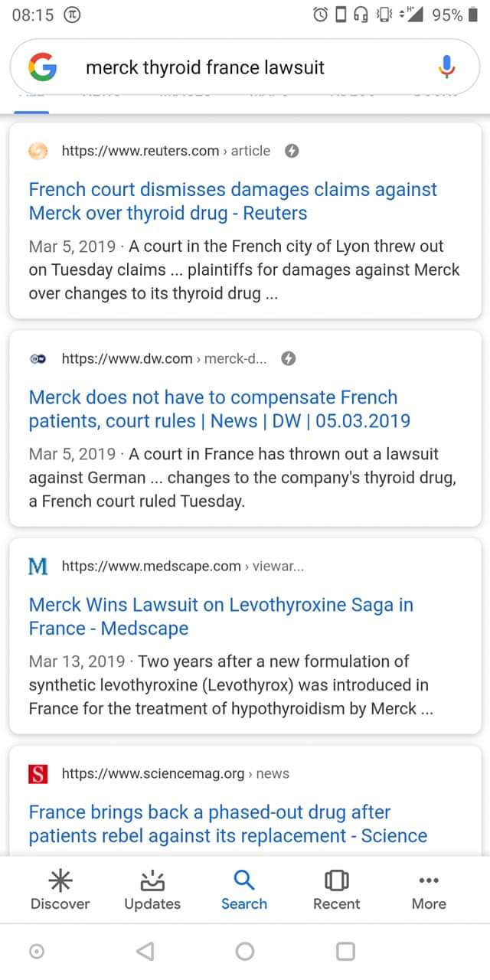The width and height of the screenshot is (490, 980).
Task: Tap the Google logo in search bar
Action: [43, 67]
